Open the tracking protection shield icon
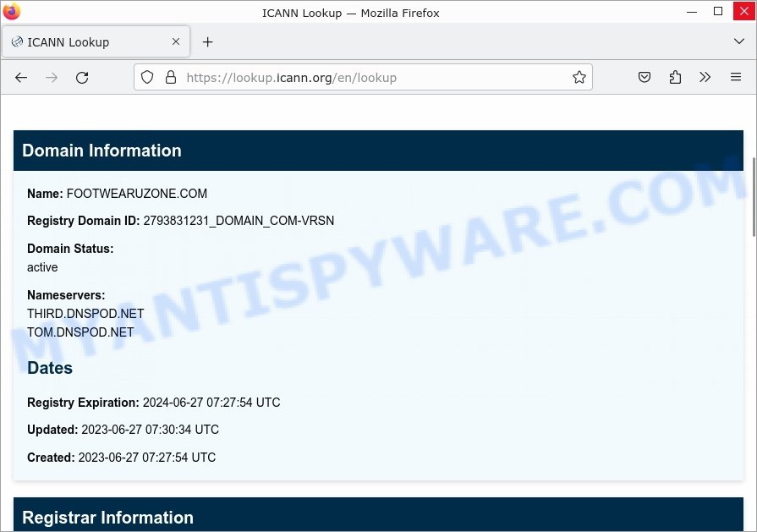The width and height of the screenshot is (757, 532). (x=147, y=77)
